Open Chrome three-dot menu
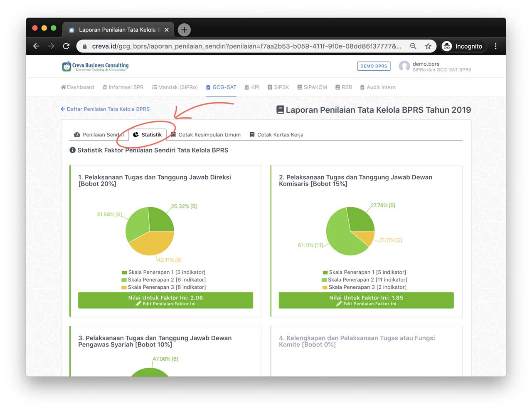The width and height of the screenshot is (532, 411). 495,46
